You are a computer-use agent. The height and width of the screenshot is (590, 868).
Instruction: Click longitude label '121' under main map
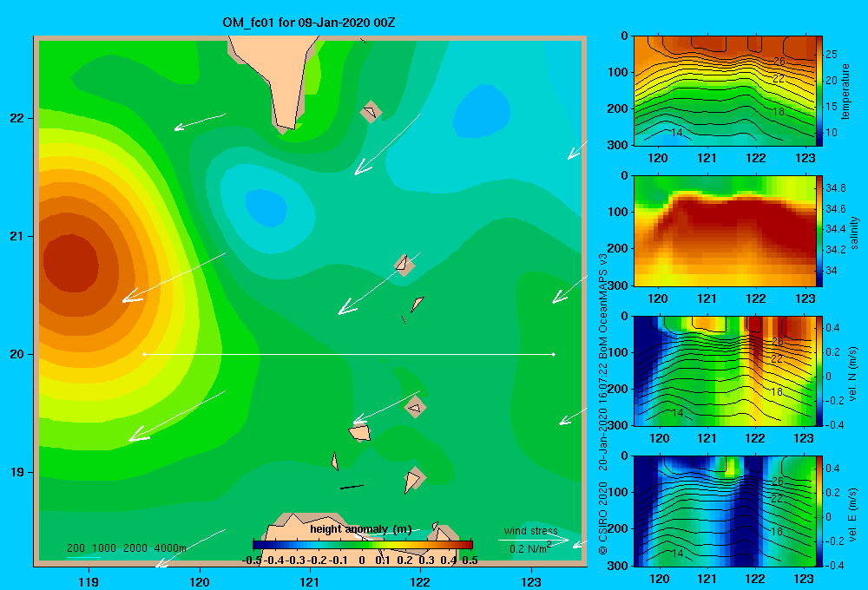click(x=310, y=582)
